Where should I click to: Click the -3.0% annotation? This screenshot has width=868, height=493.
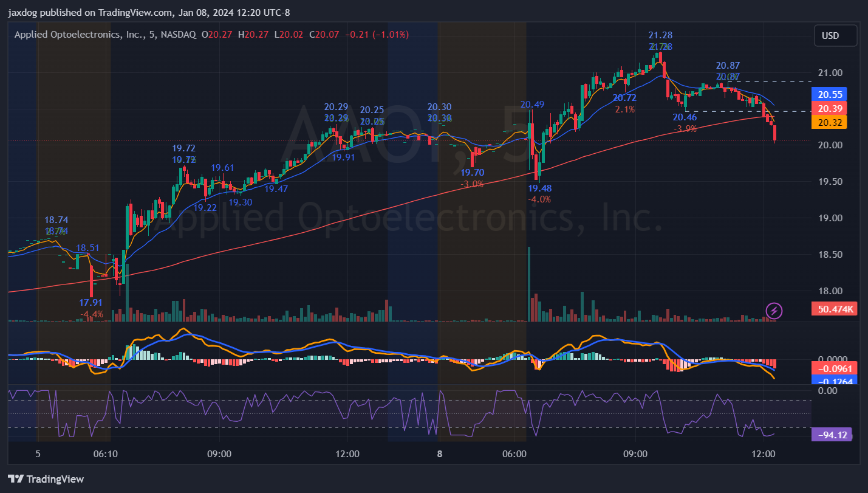point(472,184)
